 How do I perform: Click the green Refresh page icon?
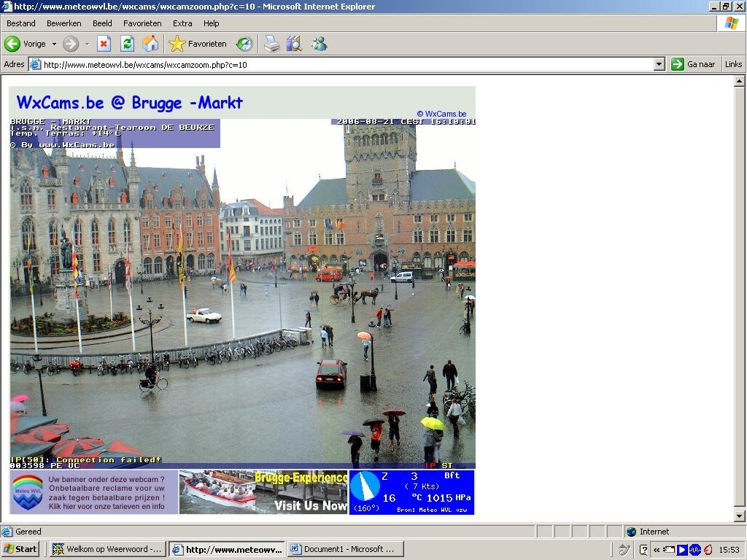pyautogui.click(x=127, y=44)
